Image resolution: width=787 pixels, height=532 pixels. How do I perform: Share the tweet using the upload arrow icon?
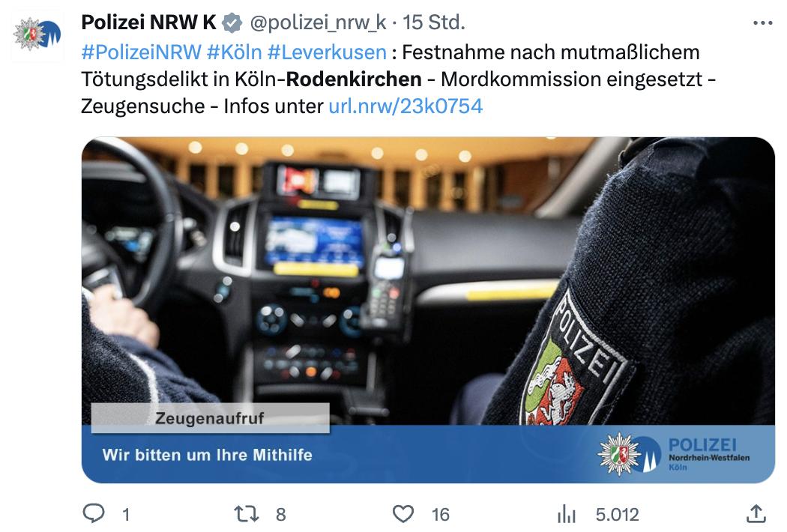click(x=756, y=513)
